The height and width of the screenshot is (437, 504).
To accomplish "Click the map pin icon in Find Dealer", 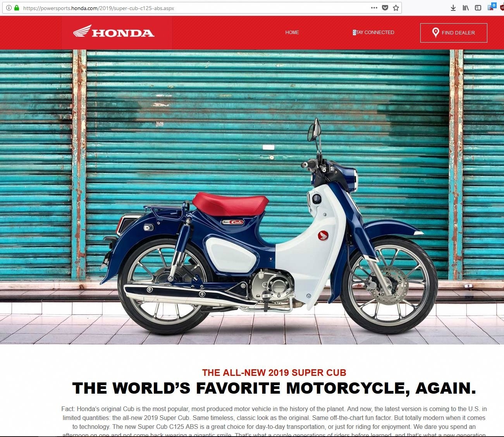I will pyautogui.click(x=435, y=33).
